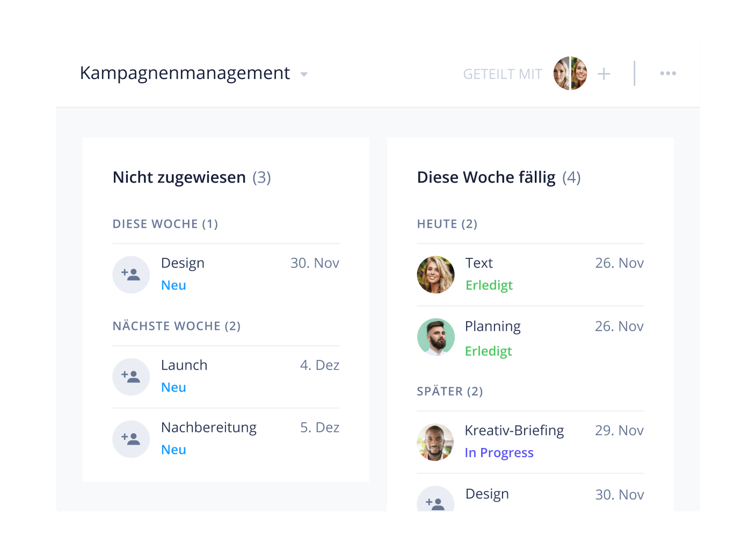Click the Erledigt status under Text

pyautogui.click(x=489, y=285)
